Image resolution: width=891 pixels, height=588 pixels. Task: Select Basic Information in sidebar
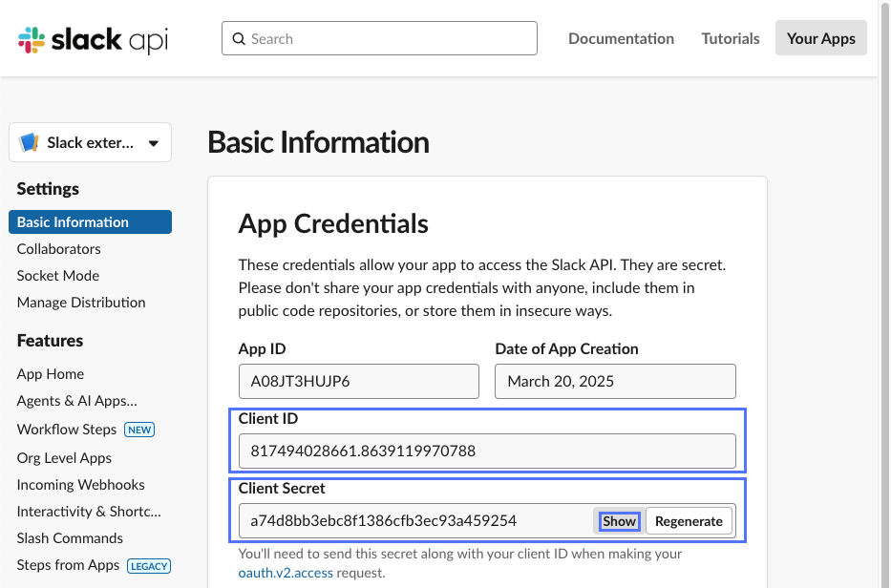click(x=90, y=222)
